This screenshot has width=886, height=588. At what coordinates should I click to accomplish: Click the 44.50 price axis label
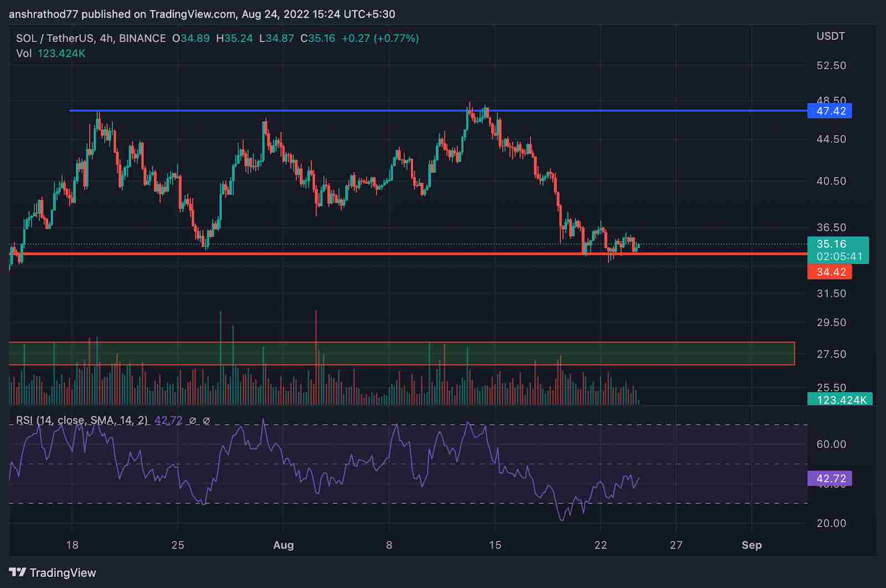831,139
